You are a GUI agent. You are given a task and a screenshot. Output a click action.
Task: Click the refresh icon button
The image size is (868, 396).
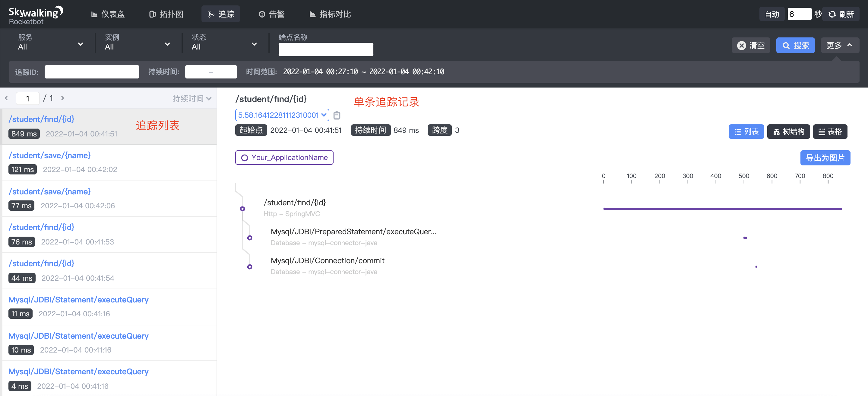(832, 14)
